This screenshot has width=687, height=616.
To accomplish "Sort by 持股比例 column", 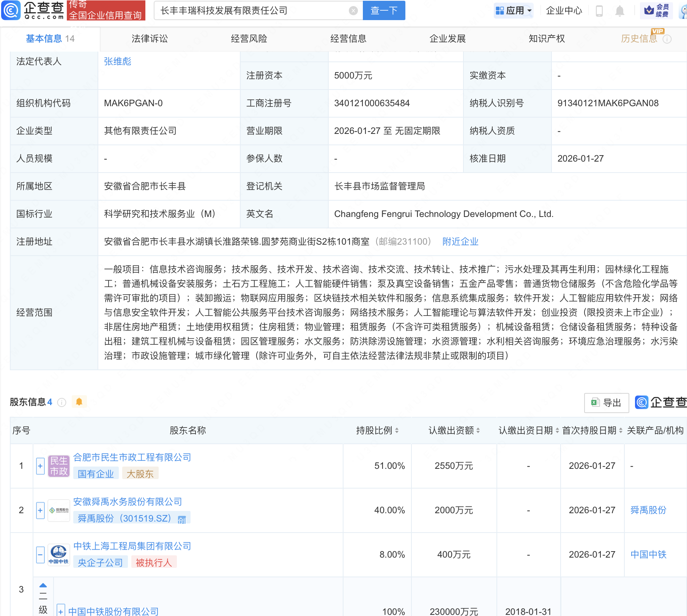I will (377, 431).
